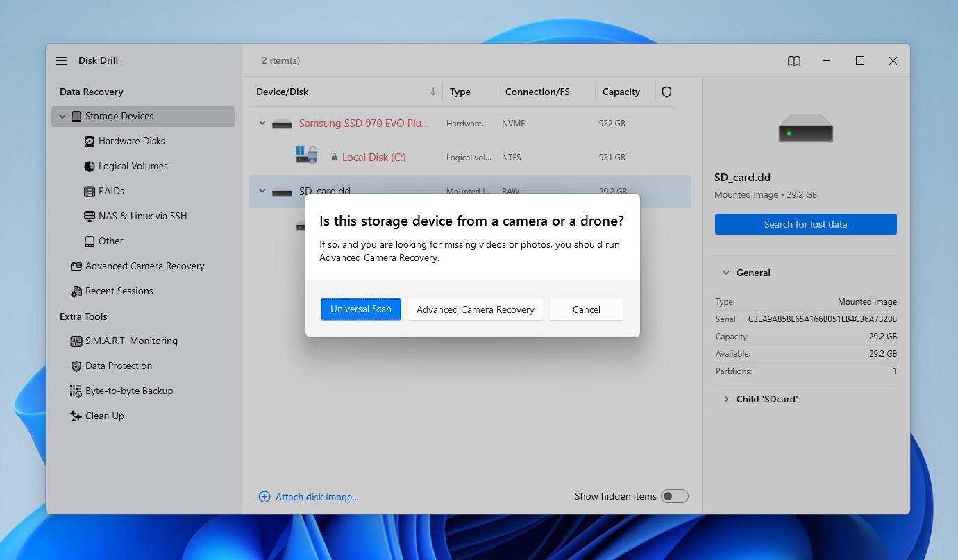Image resolution: width=958 pixels, height=560 pixels.
Task: Choose Universal Scan in the dialog
Action: (x=361, y=309)
